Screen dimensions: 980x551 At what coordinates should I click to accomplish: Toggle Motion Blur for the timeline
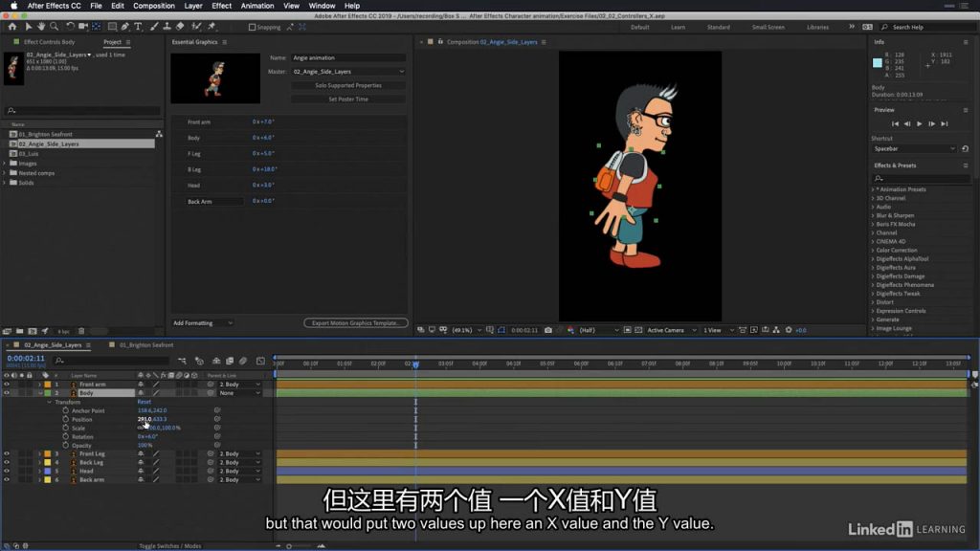(x=243, y=361)
